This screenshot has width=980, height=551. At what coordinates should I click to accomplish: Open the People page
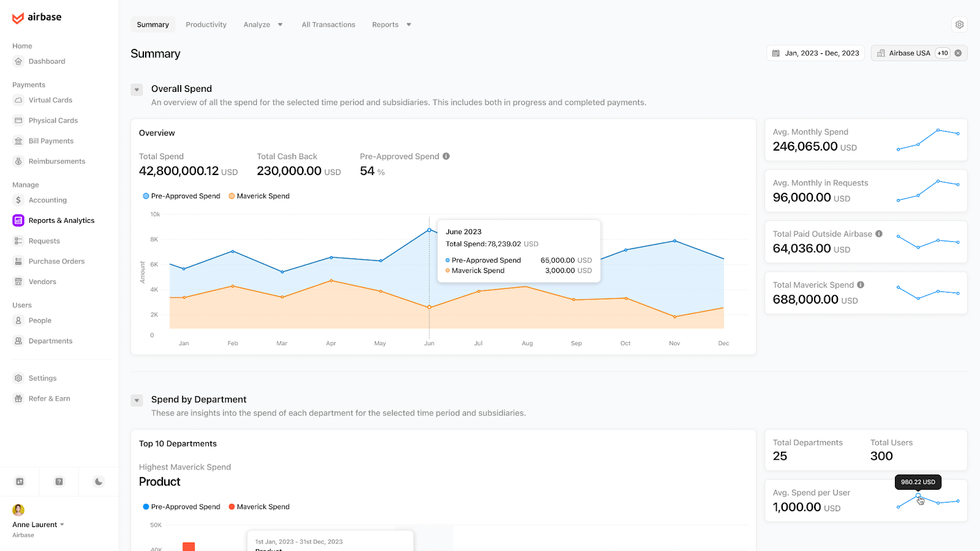[x=40, y=321]
